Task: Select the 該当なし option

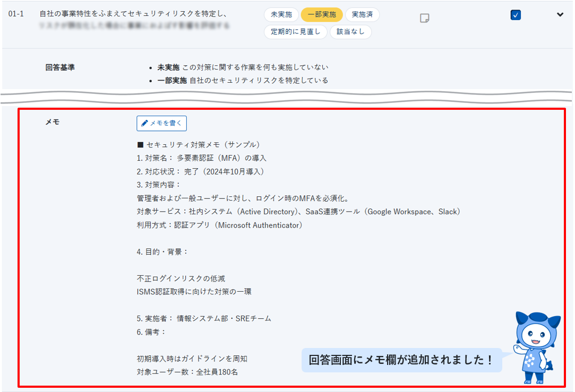Action: [x=350, y=32]
